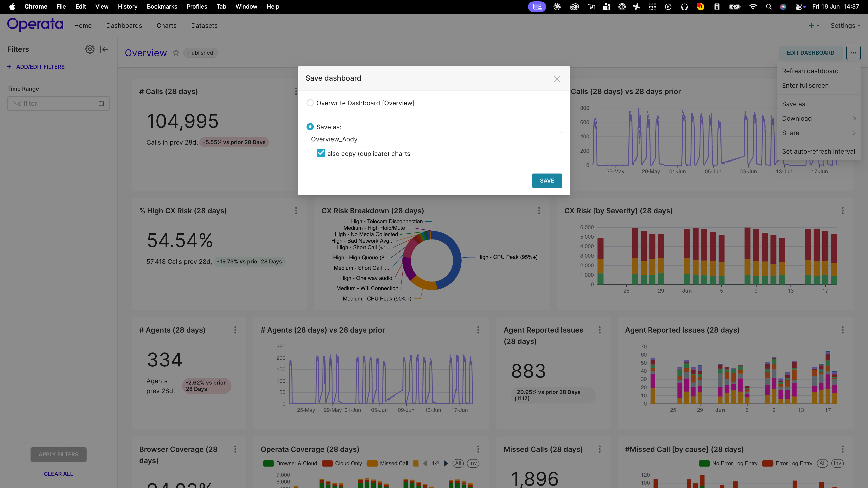Choose Enter fullscreen menu item
The width and height of the screenshot is (868, 488).
pos(818,86)
